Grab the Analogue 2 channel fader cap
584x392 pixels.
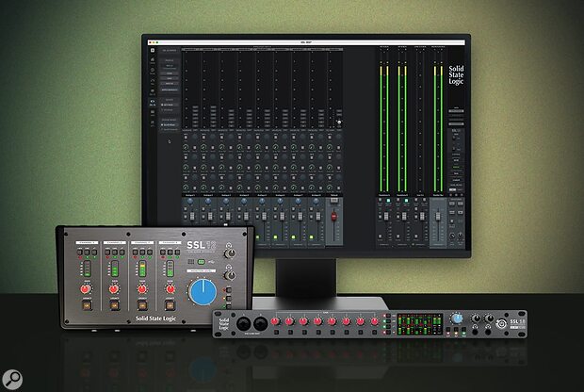210,216
